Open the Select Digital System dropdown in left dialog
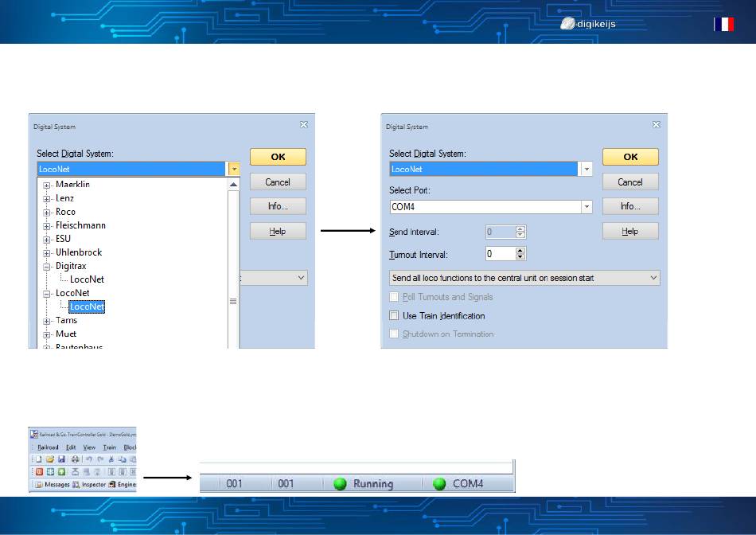 234,169
